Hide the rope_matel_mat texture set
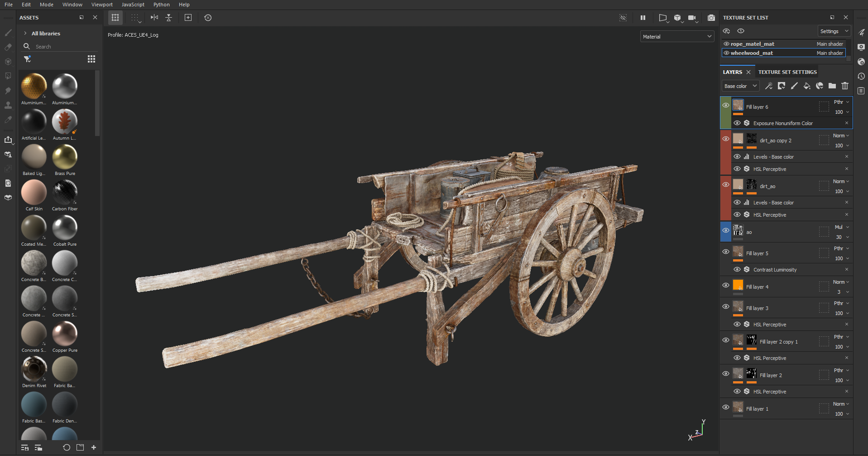The width and height of the screenshot is (868, 456). pyautogui.click(x=726, y=44)
